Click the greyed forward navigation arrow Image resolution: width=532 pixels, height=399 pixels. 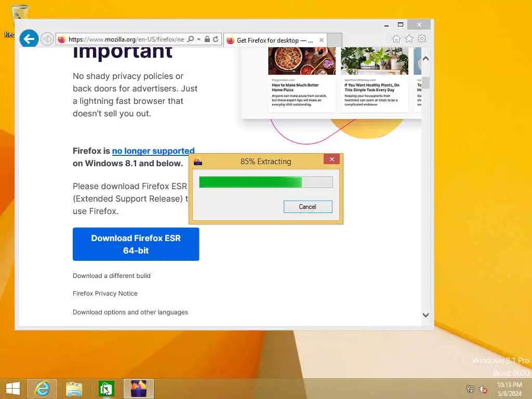tap(47, 39)
